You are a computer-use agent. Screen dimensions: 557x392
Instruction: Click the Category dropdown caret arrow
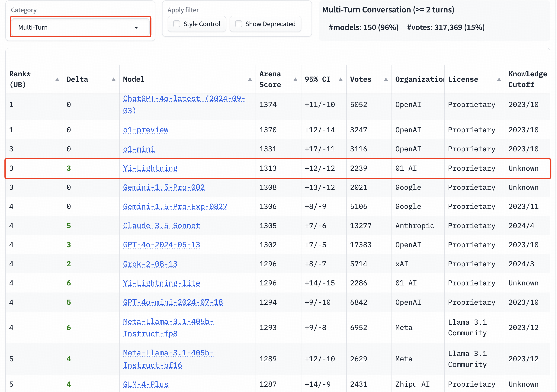136,28
